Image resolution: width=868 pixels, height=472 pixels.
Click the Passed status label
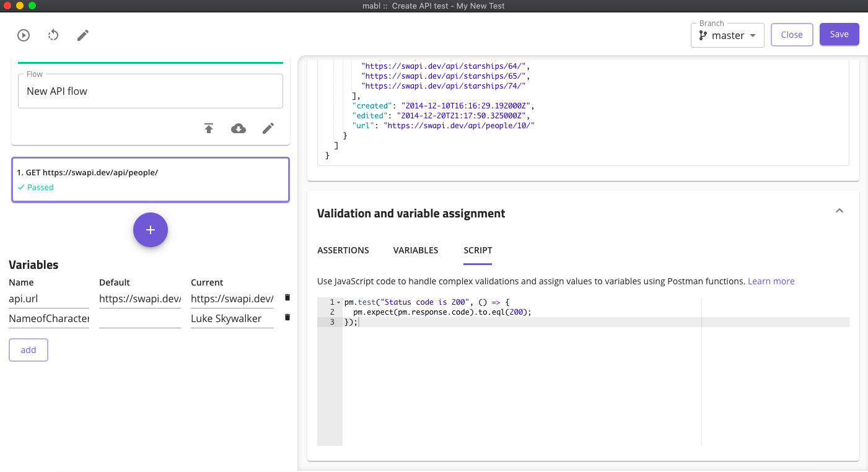[36, 188]
